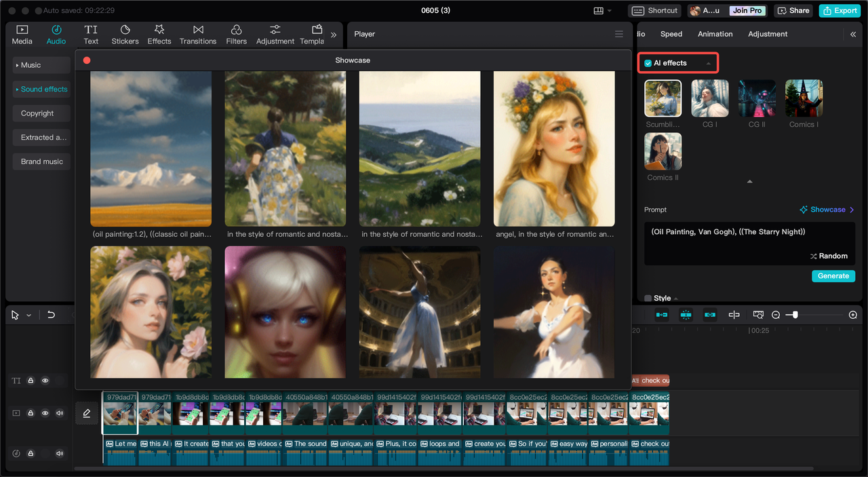The width and height of the screenshot is (868, 477).
Task: Open the Filters panel
Action: pyautogui.click(x=236, y=35)
